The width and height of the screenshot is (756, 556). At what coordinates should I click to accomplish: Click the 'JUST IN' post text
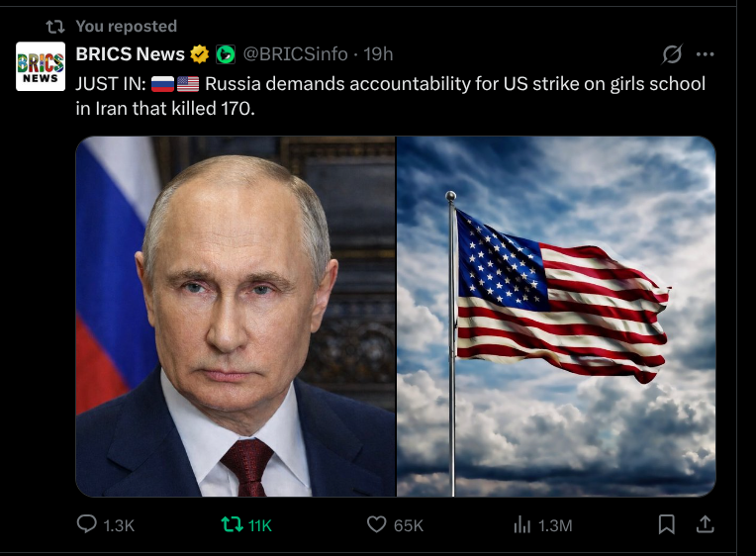[110, 83]
